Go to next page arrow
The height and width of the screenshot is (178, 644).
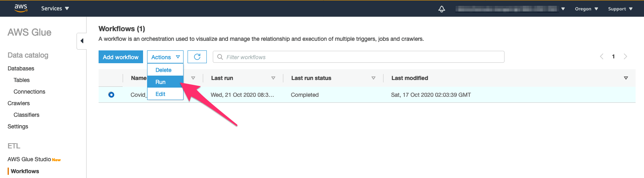tap(625, 57)
